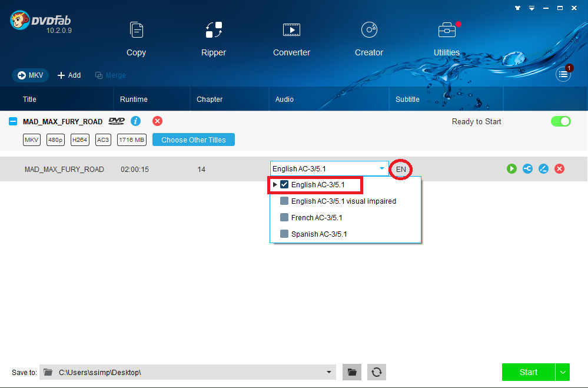Click the refresh output icon
This screenshot has width=588, height=388.
coord(377,372)
